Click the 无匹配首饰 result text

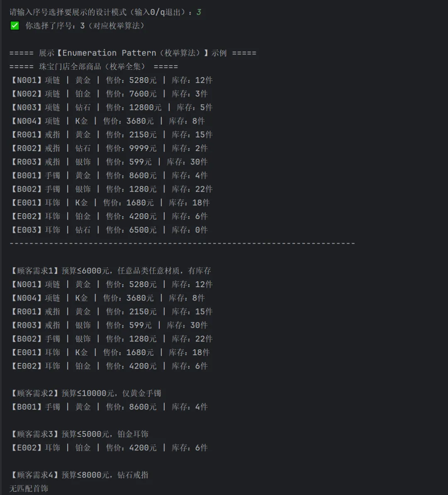29,488
